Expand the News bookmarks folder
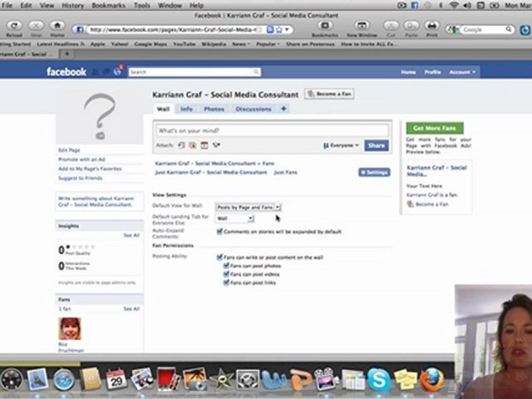 click(x=241, y=44)
